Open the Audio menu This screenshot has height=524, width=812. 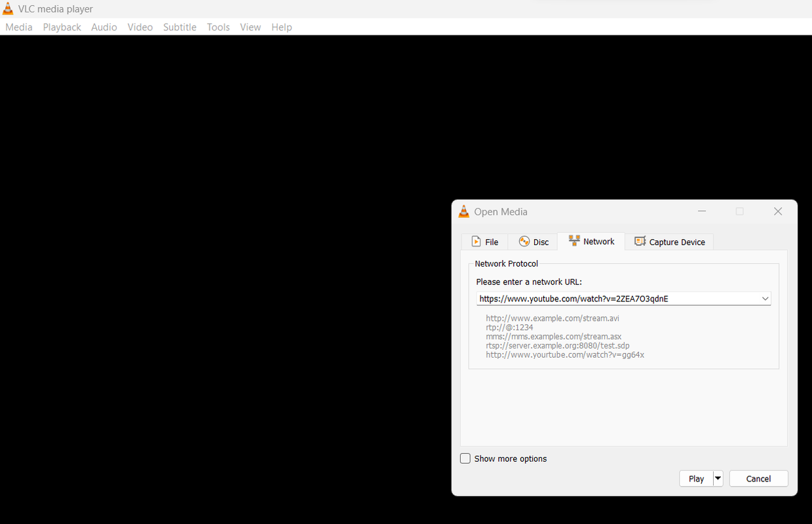104,27
